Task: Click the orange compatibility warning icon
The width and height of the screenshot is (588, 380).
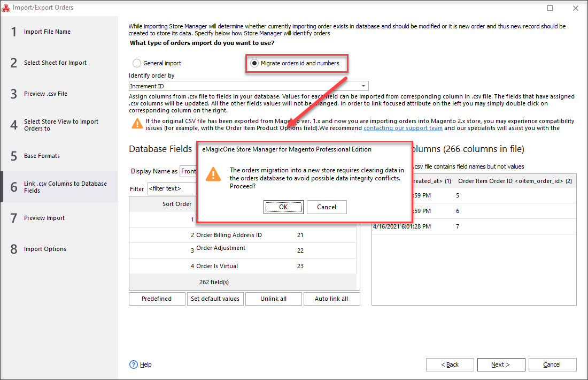Action: coord(137,124)
